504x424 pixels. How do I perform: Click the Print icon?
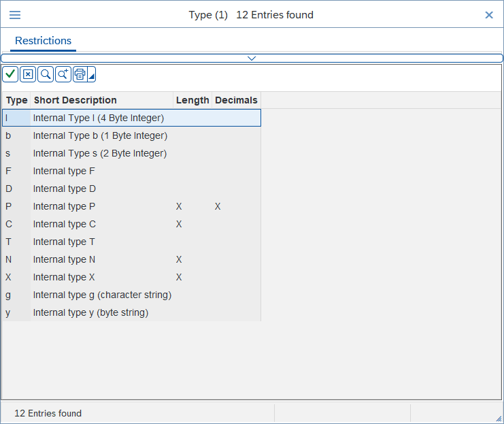[x=80, y=74]
